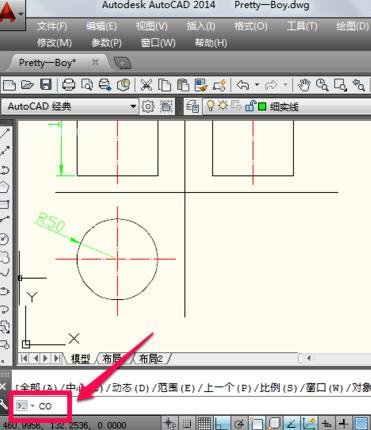Image resolution: width=371 pixels, height=430 pixels.
Task: Select Zoom Realtime magnifier
Action: point(322,85)
